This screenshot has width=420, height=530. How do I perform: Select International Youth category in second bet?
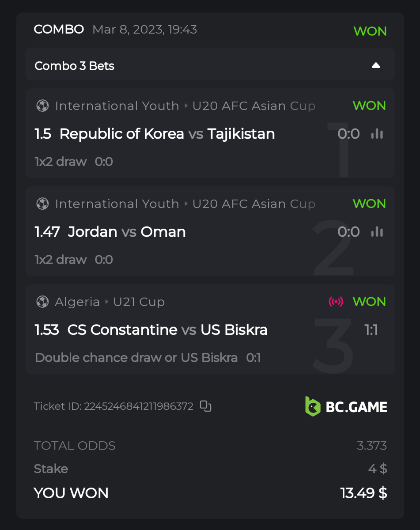point(117,204)
